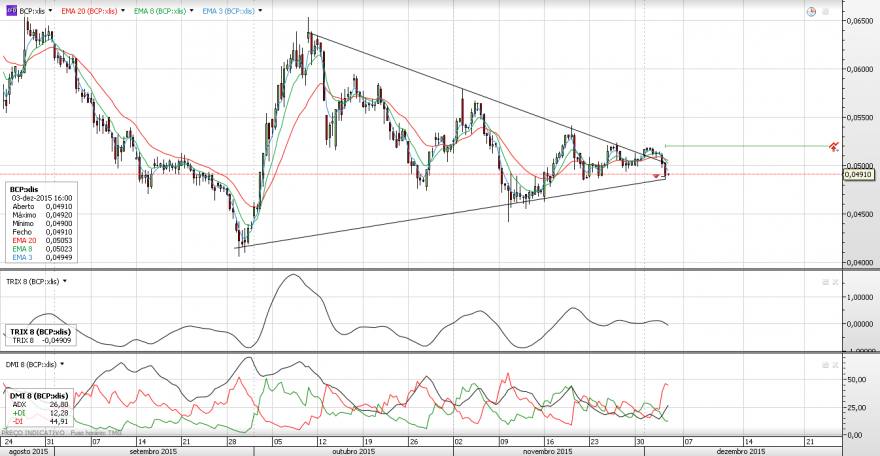Image resolution: width=880 pixels, height=456 pixels.
Task: Click the red down-arrow trade marker
Action: click(x=656, y=177)
